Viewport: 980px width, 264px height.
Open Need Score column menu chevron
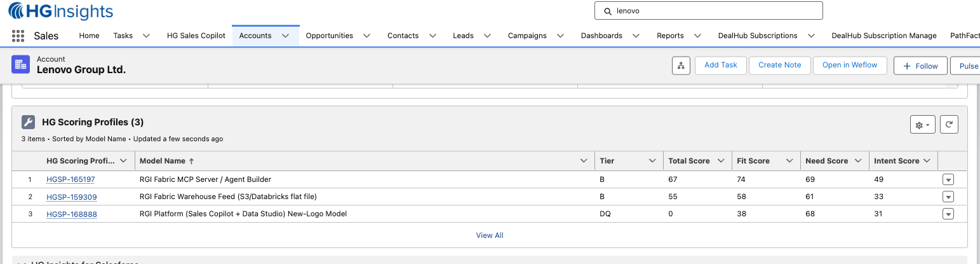[x=858, y=161]
